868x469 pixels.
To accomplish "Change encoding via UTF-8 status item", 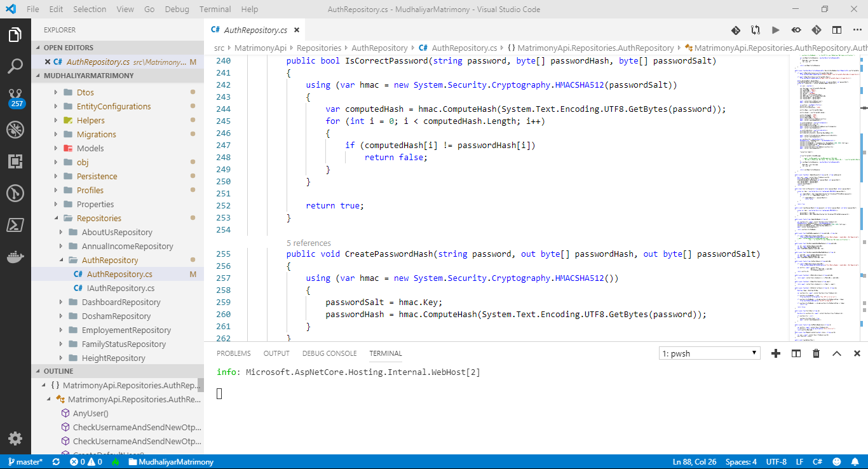I will click(x=776, y=462).
